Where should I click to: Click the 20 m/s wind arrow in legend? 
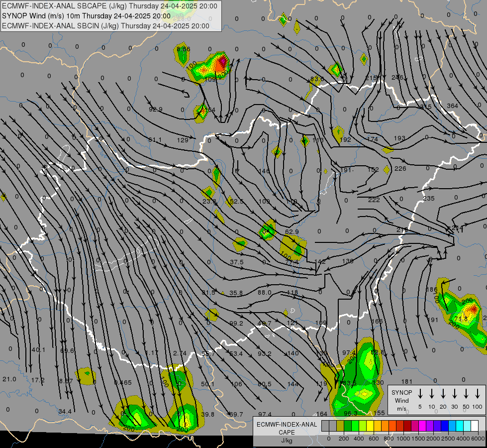pos(443,394)
